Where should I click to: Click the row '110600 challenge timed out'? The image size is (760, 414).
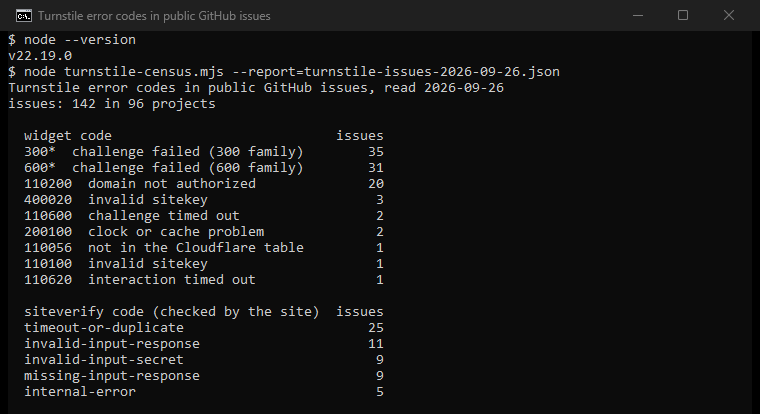[204, 216]
